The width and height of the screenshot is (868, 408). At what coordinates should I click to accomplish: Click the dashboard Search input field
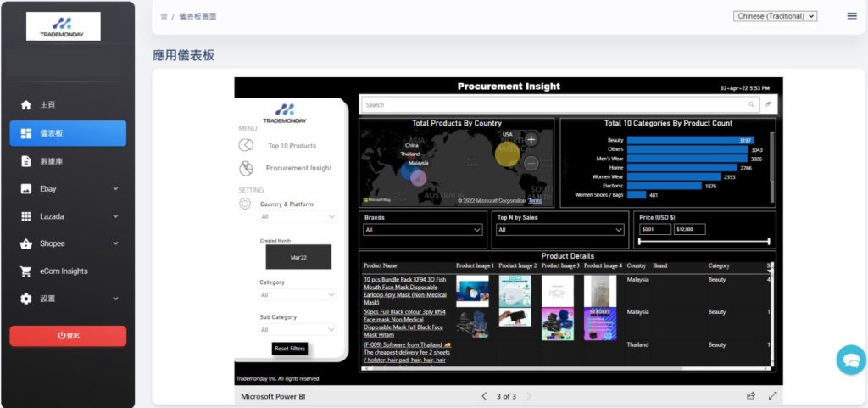pyautogui.click(x=555, y=104)
